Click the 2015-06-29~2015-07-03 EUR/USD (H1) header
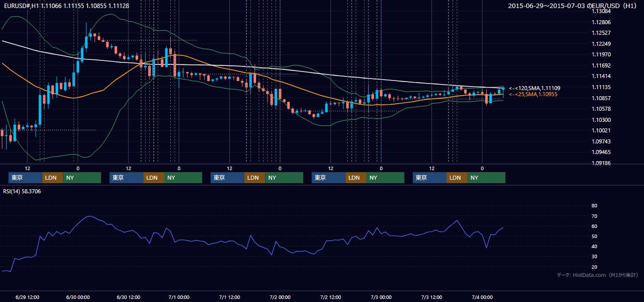This screenshot has height=302, width=644. click(573, 6)
